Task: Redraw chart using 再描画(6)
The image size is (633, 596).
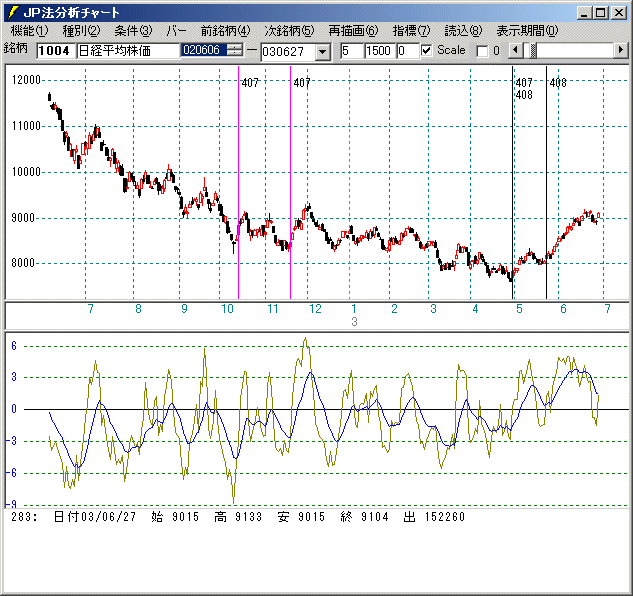Action: [x=353, y=31]
